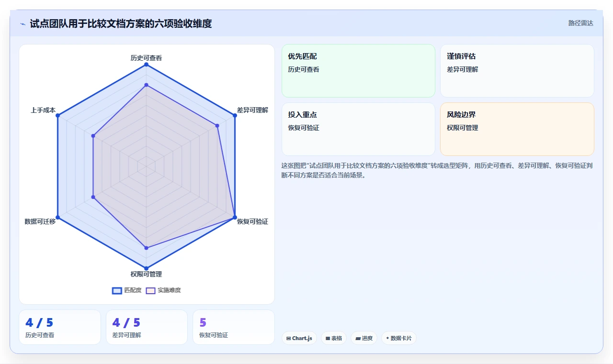The width and height of the screenshot is (613, 364).
Task: Select the 表格 tag
Action: click(334, 338)
